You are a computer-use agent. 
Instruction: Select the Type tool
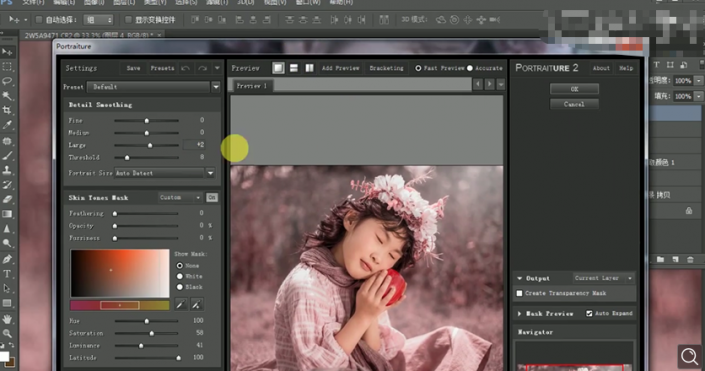(7, 274)
